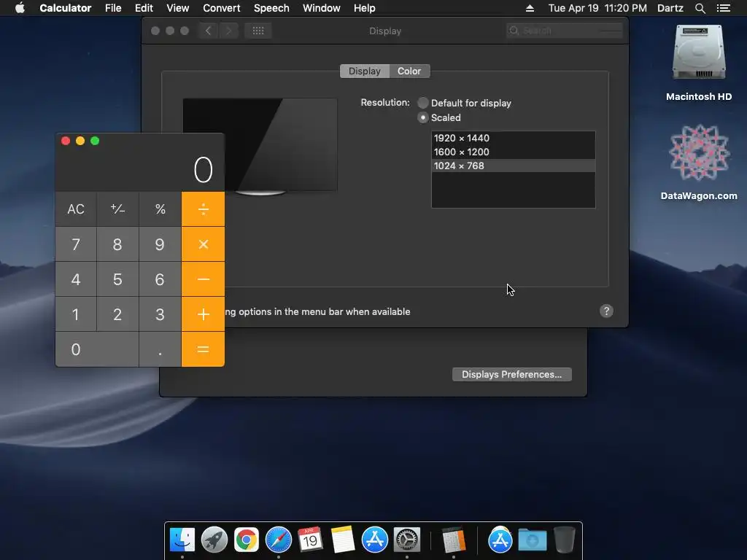The height and width of the screenshot is (560, 747).
Task: Click the calculator 5 key
Action: click(x=117, y=279)
